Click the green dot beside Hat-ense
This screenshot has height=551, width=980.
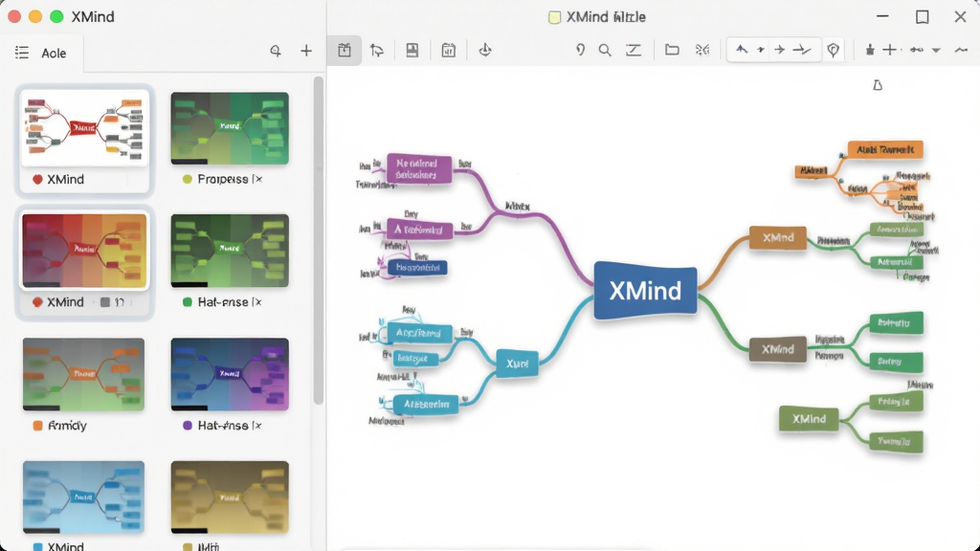click(x=187, y=302)
